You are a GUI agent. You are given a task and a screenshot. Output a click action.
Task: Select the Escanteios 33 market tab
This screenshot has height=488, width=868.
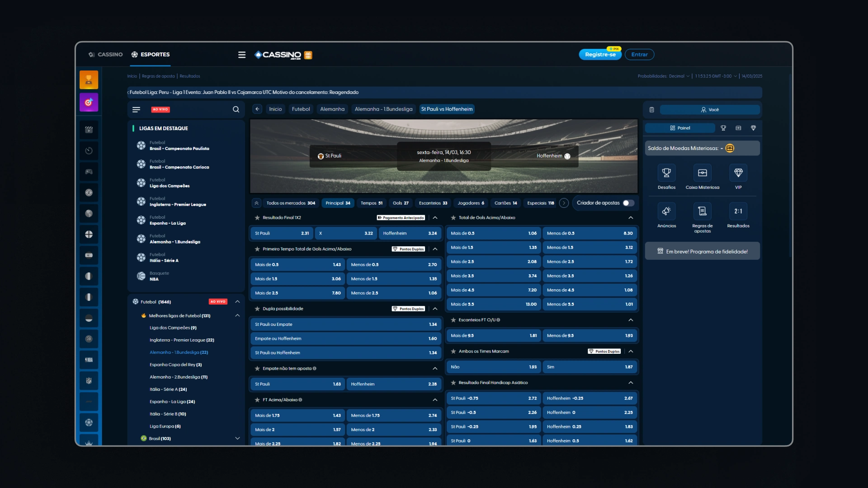[433, 203]
